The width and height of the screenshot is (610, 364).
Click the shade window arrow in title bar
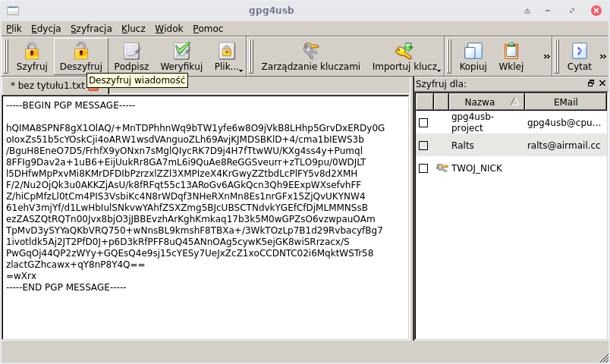[x=527, y=11]
